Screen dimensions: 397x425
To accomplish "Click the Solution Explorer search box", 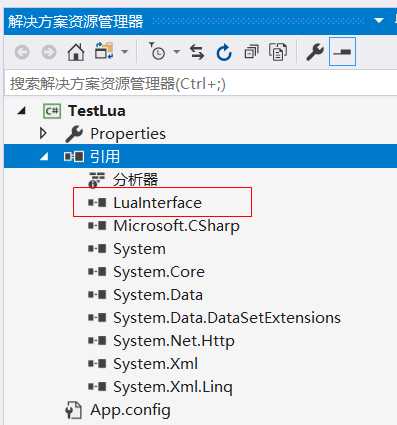I will 200,83.
